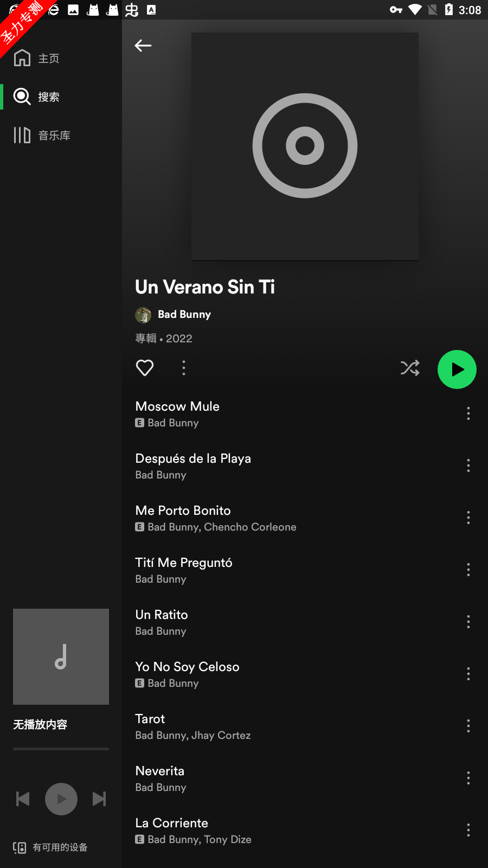
Task: Play the album with the green button
Action: click(x=457, y=369)
